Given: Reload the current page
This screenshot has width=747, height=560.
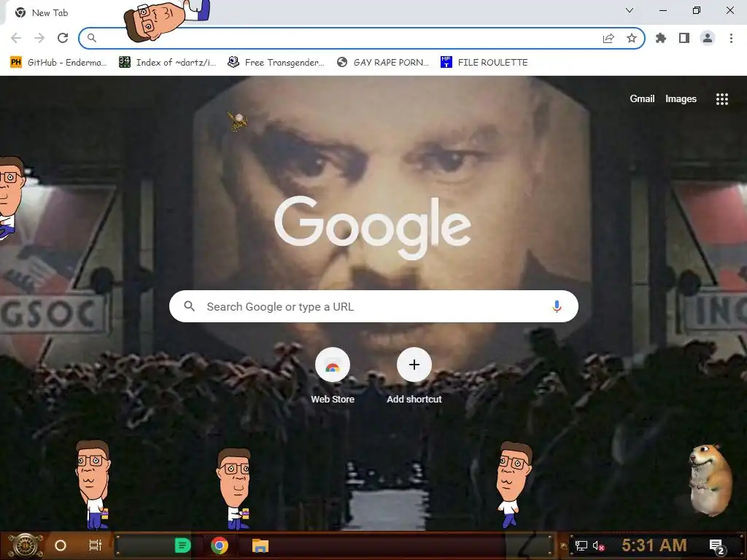Looking at the screenshot, I should [x=63, y=38].
